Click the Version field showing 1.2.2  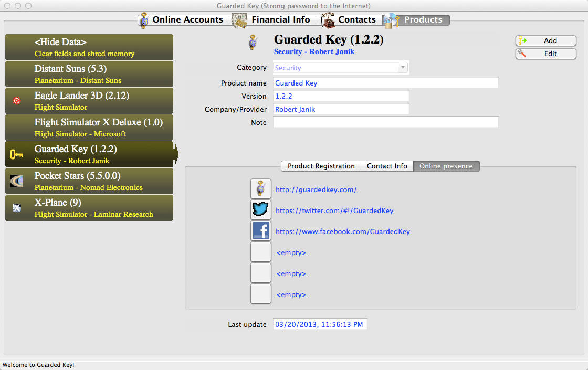coord(341,96)
